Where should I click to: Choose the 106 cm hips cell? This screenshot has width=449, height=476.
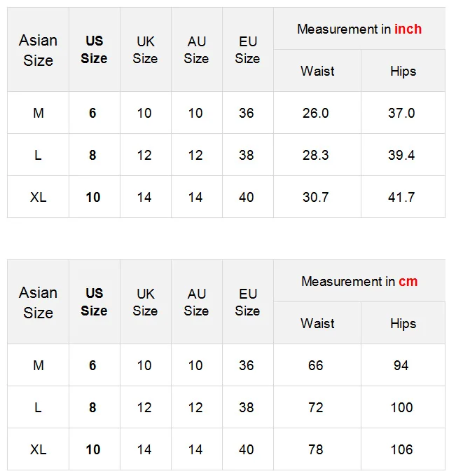coord(401,449)
